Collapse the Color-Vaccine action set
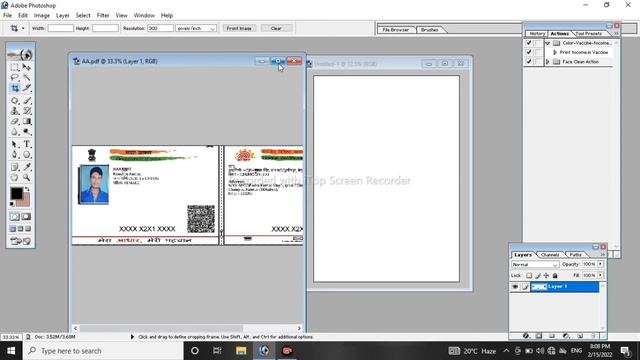This screenshot has height=360, width=640. [548, 43]
